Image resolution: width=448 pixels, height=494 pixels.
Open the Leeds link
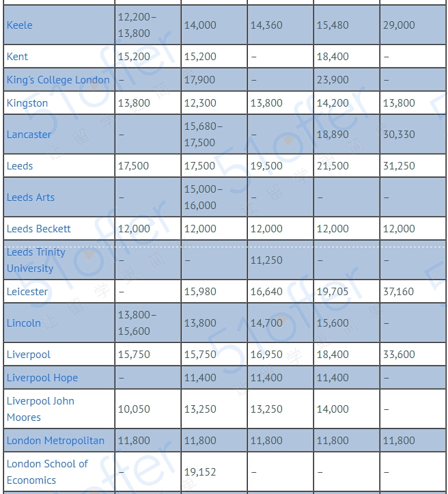pyautogui.click(x=20, y=166)
